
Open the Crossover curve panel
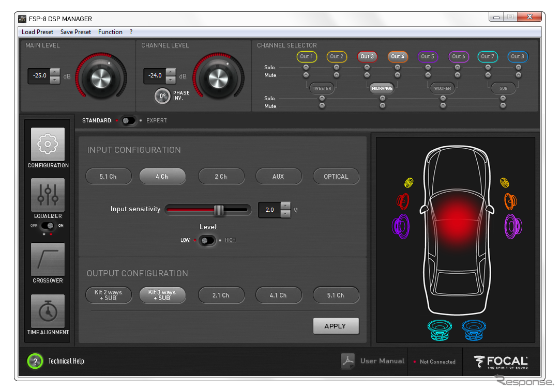click(48, 259)
